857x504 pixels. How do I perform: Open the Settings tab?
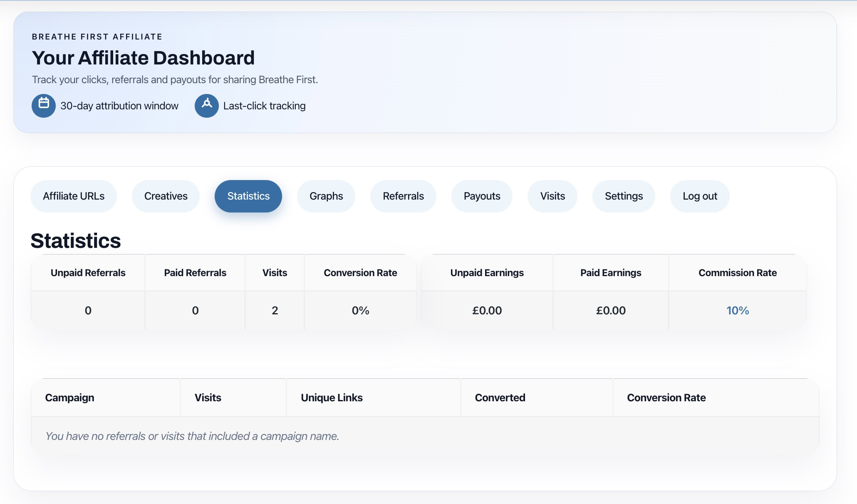623,196
